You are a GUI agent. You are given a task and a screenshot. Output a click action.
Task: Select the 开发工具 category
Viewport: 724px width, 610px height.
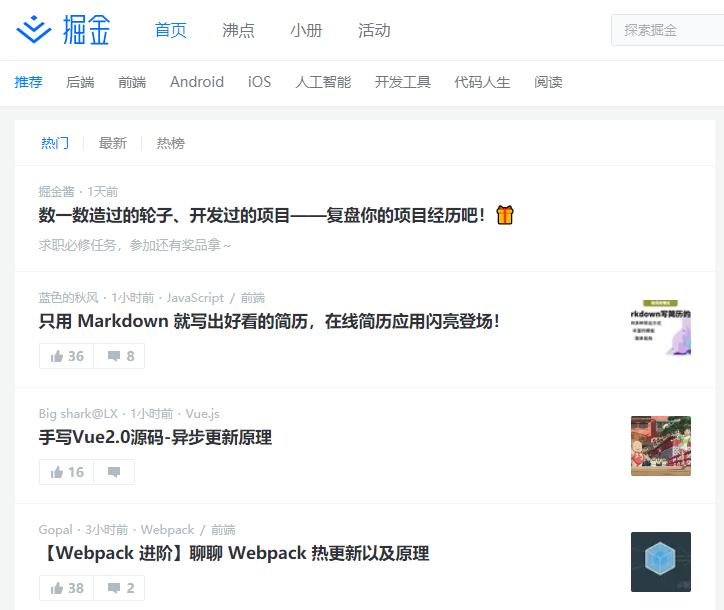(x=403, y=82)
